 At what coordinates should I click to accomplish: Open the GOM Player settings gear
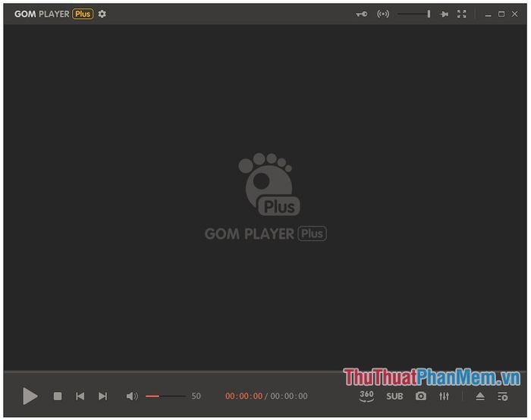point(102,14)
